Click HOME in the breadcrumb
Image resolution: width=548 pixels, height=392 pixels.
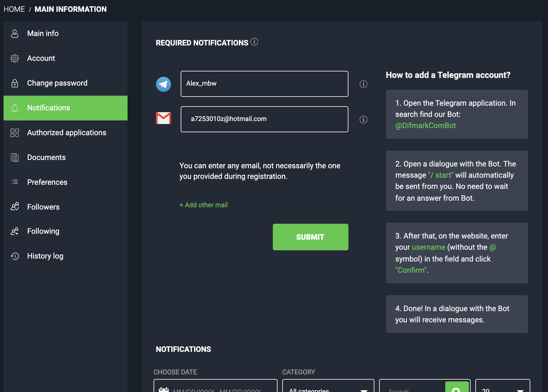14,9
